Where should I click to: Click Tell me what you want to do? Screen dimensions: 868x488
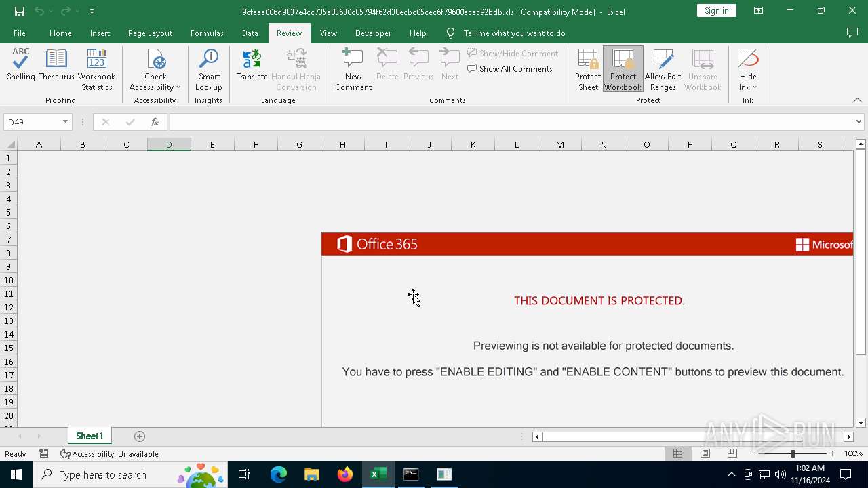(x=514, y=33)
